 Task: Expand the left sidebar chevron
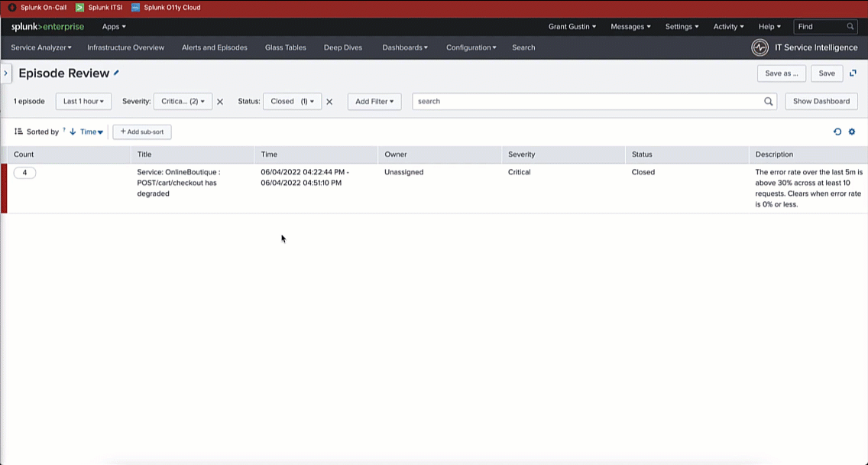pyautogui.click(x=5, y=73)
